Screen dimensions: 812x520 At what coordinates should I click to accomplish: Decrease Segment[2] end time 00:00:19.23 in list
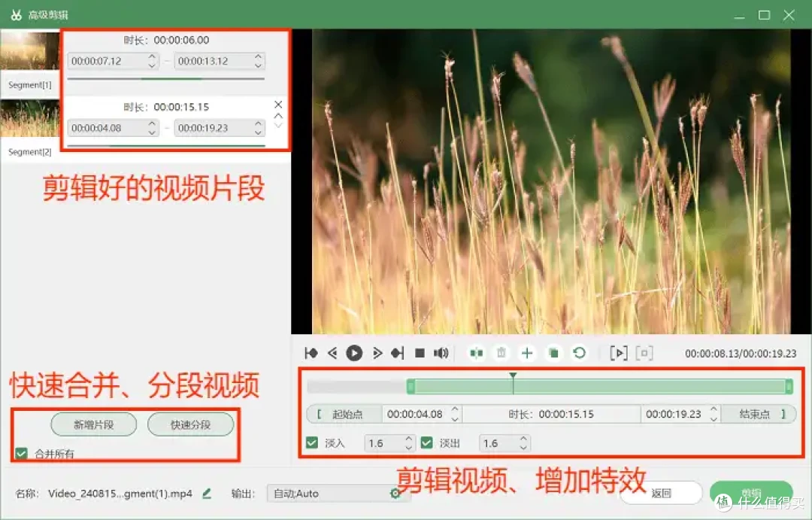[258, 132]
